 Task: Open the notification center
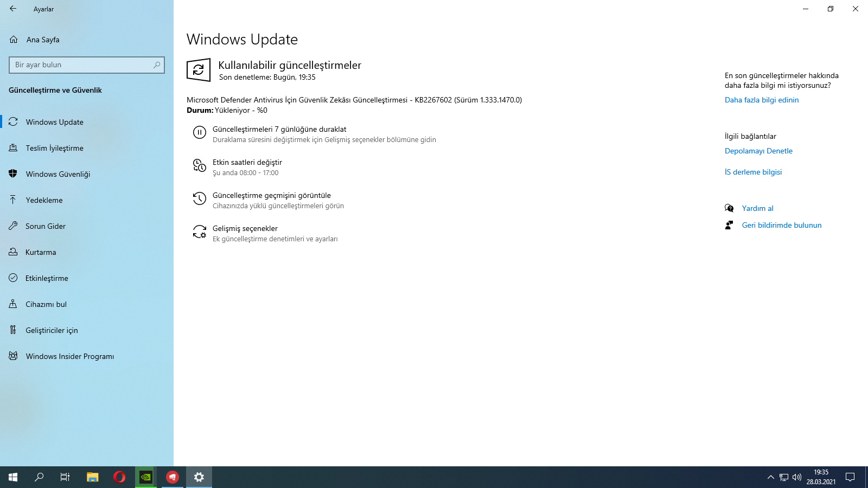pos(850,477)
